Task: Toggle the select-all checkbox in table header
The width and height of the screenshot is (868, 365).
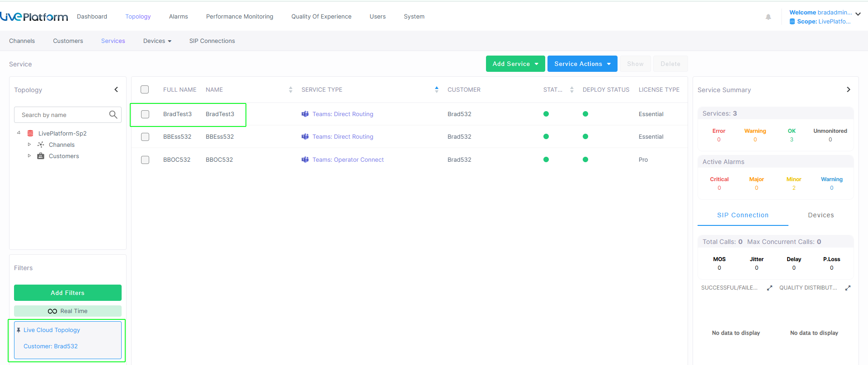Action: pyautogui.click(x=145, y=89)
